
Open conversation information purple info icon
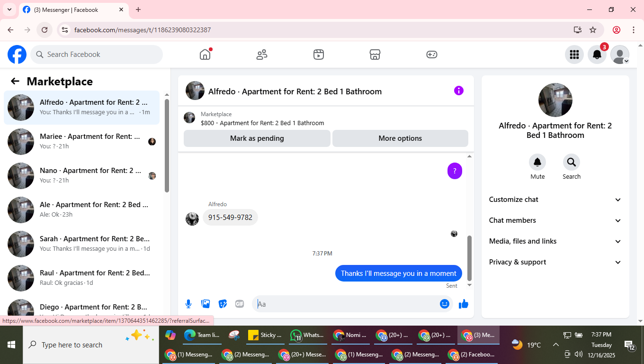click(x=459, y=91)
